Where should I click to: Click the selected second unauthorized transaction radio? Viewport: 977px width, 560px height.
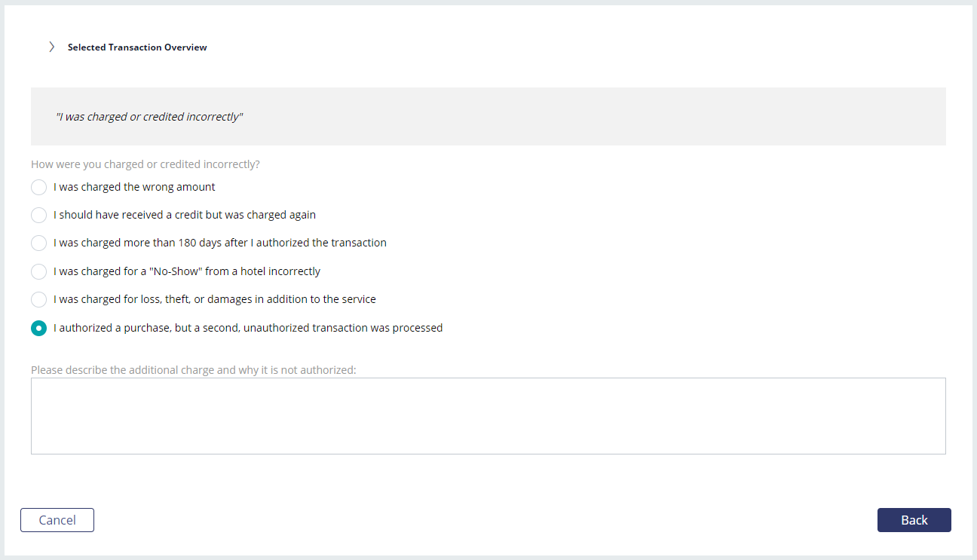pos(38,328)
